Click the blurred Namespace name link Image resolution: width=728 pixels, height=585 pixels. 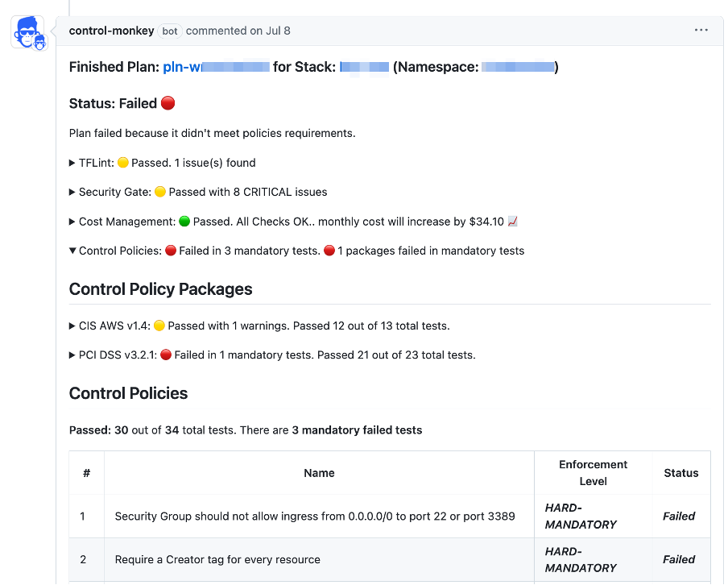coord(518,67)
